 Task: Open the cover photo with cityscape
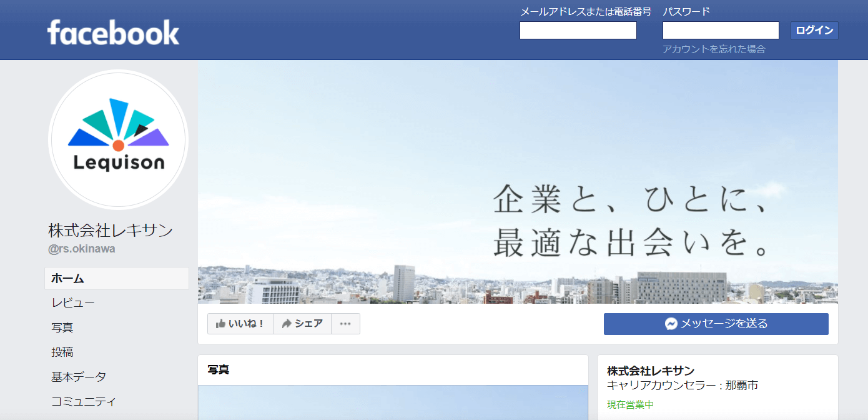point(518,182)
